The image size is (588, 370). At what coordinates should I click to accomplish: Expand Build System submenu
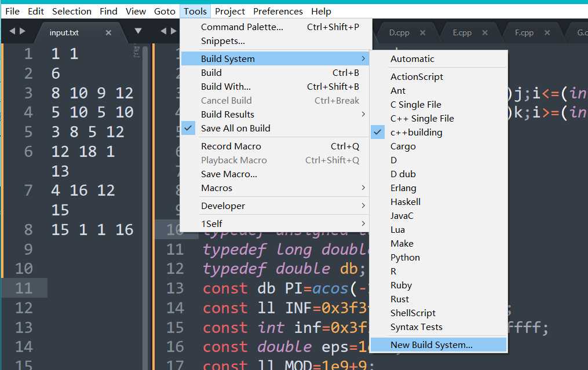275,59
